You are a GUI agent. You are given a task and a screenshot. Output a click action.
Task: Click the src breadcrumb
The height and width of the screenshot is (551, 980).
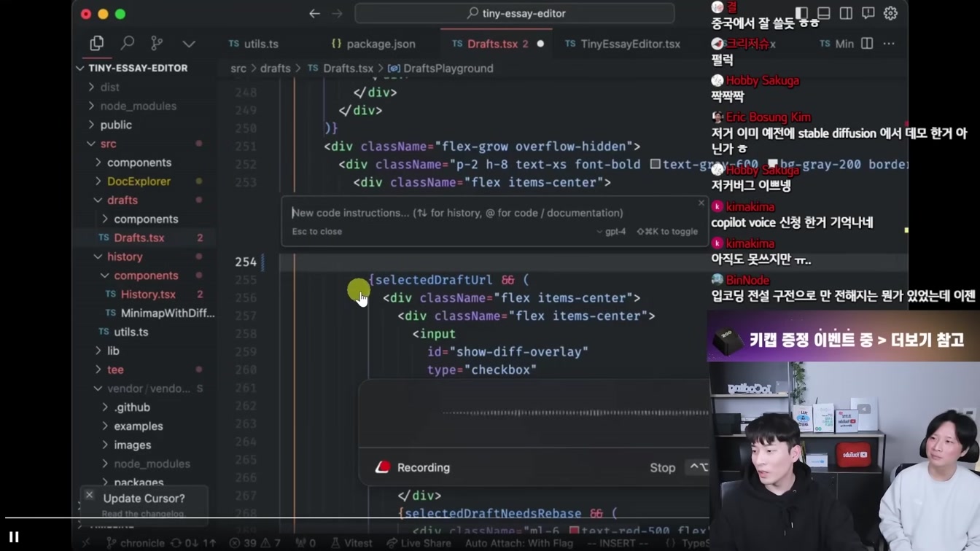238,69
